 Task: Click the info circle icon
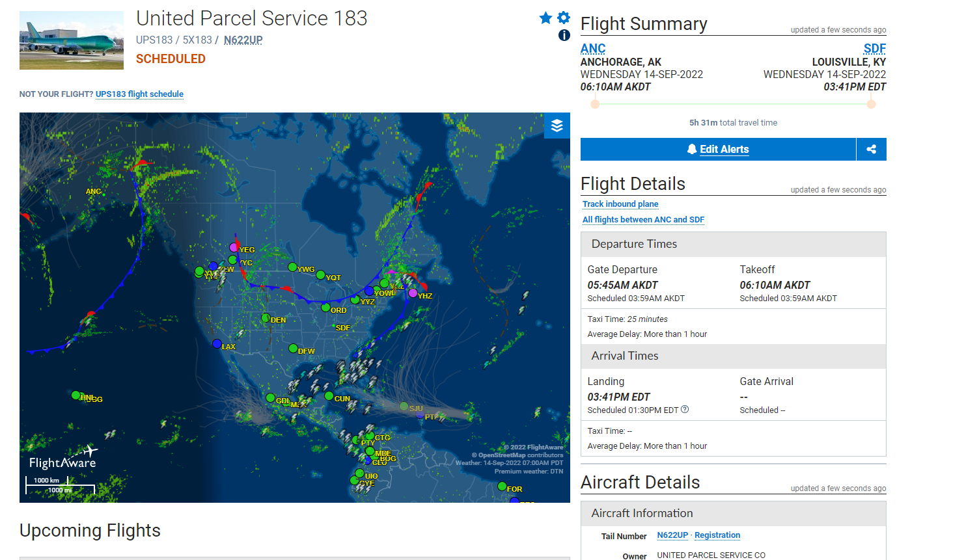click(x=564, y=35)
